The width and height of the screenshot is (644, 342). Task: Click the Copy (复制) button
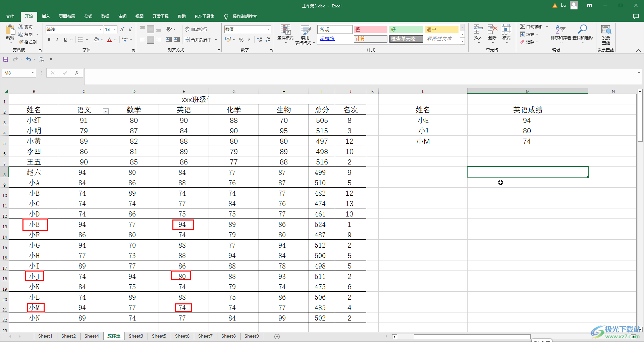25,34
